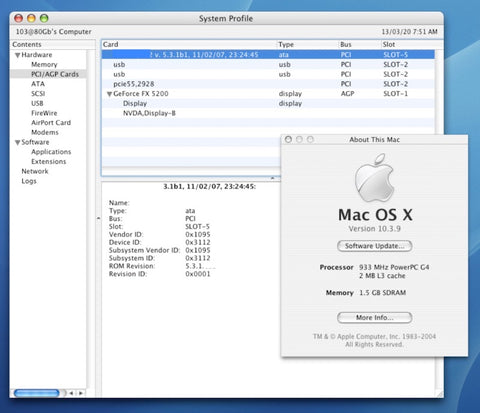Open ATA hardware section
480x413 pixels.
[x=38, y=84]
